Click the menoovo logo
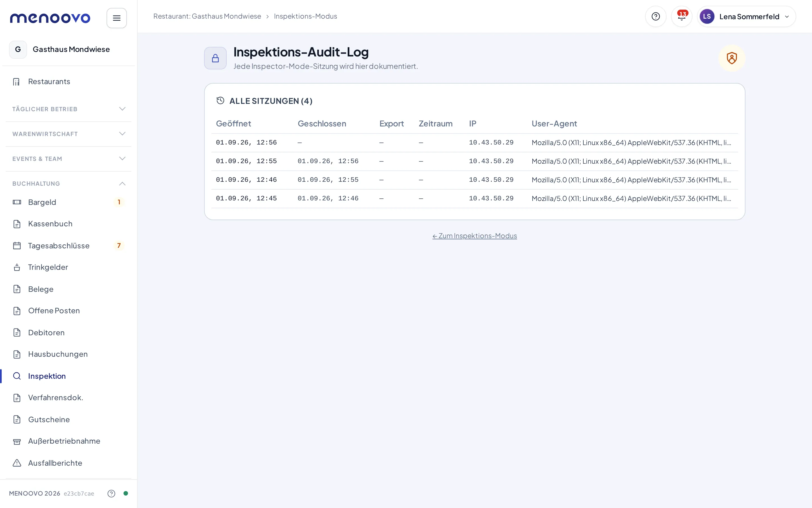The image size is (812, 508). (50, 18)
